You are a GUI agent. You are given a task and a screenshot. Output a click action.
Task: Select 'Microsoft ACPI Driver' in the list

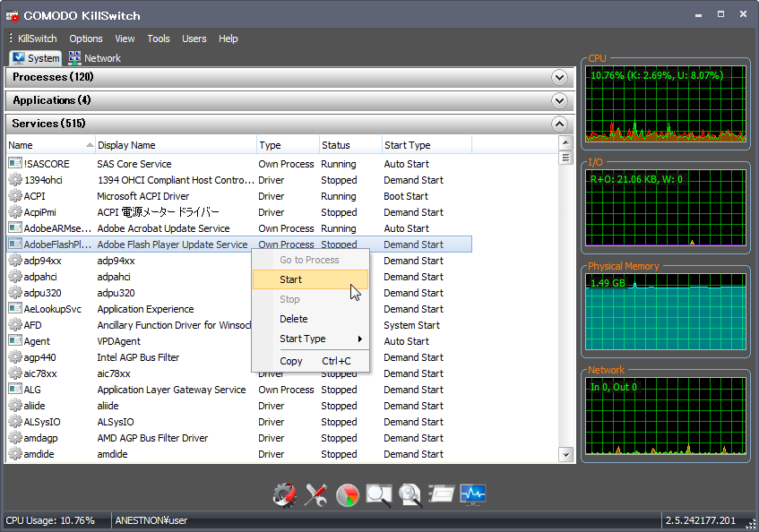142,196
